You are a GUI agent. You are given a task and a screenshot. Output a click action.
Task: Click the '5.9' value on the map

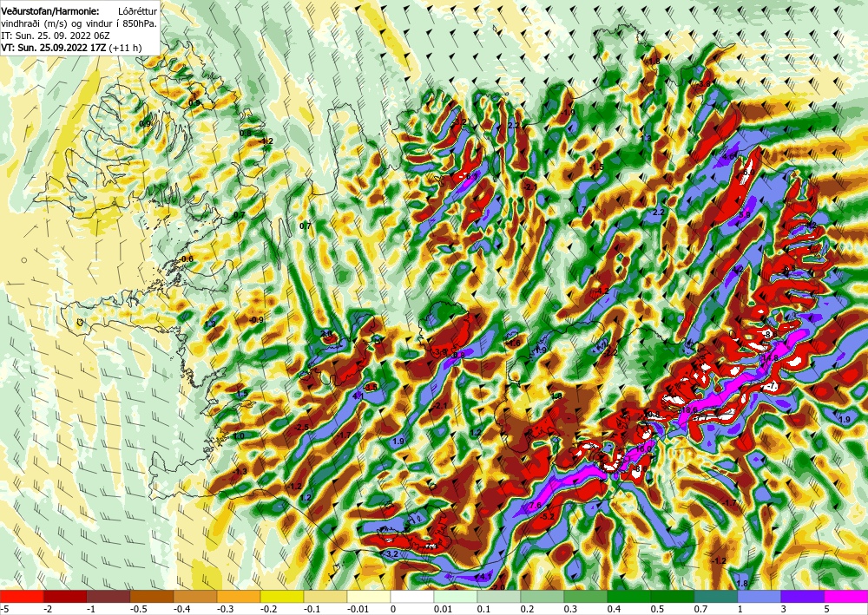(x=745, y=214)
